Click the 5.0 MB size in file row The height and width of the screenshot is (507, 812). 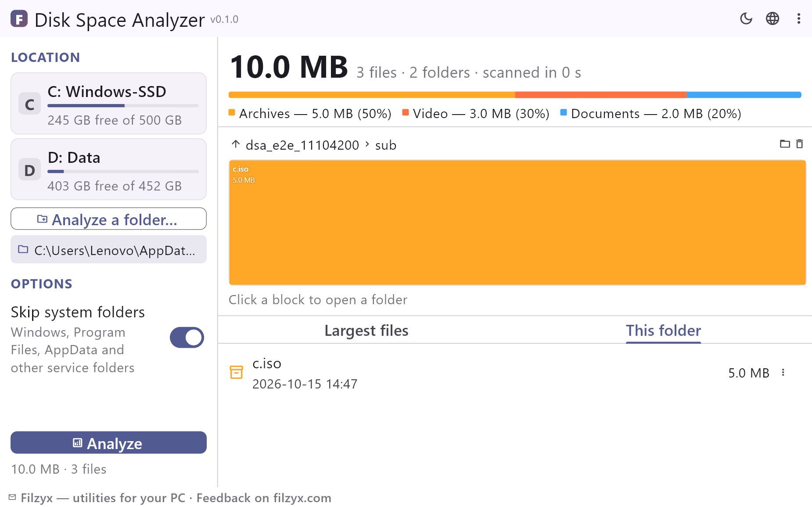pos(749,373)
